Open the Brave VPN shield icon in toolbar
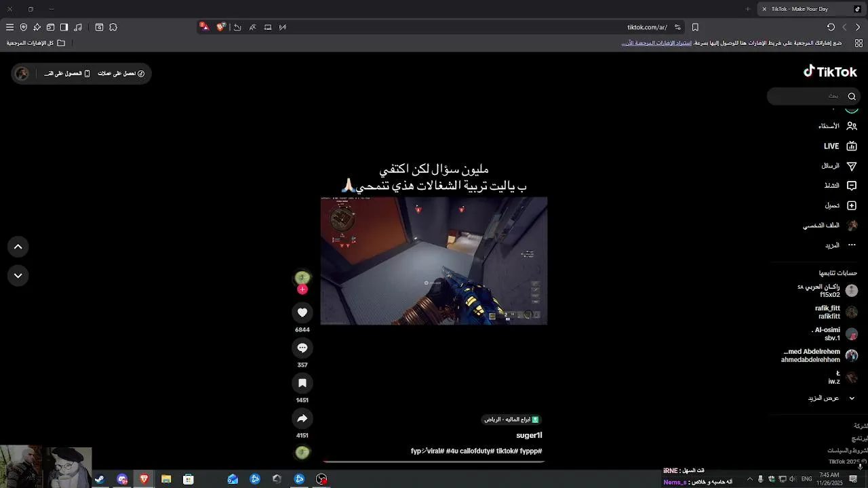Screen dimensions: 868x488 point(23,27)
